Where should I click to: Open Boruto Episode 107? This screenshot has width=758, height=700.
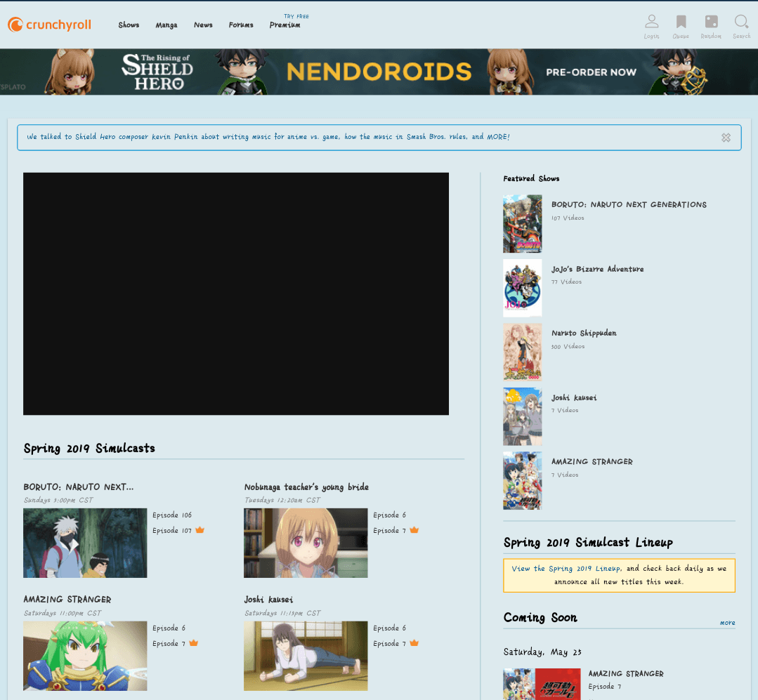[172, 530]
